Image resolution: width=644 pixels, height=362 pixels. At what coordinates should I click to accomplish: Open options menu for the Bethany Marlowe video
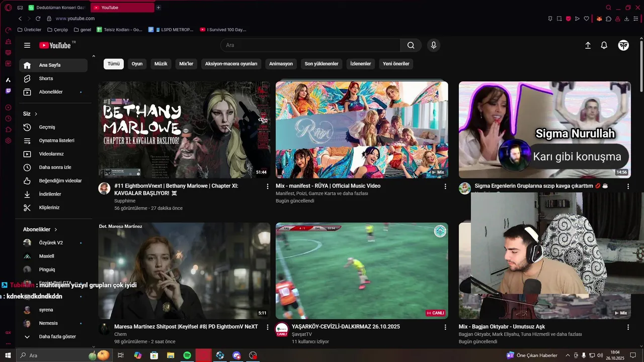[x=268, y=187]
